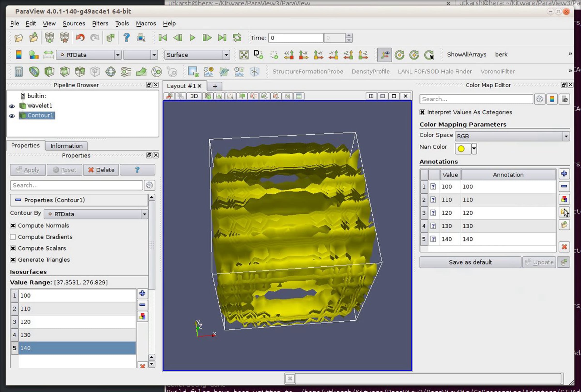Apply the Stream Tracer filter icon
The width and height of the screenshot is (581, 392).
126,72
